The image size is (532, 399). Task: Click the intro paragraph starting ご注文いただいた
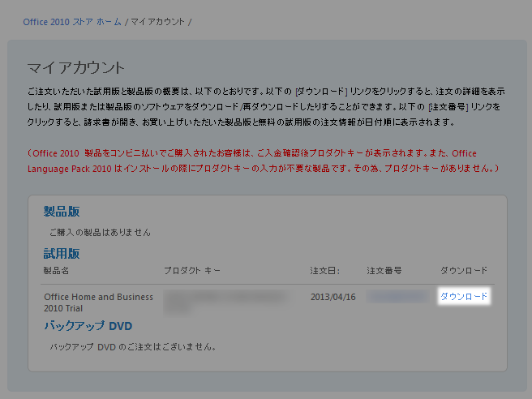click(x=266, y=106)
